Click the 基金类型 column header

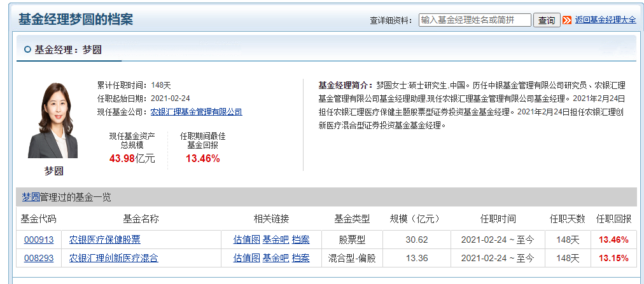[x=352, y=219]
